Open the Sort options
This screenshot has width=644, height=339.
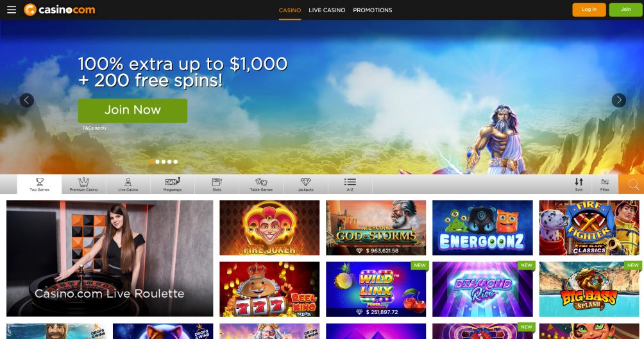(579, 184)
